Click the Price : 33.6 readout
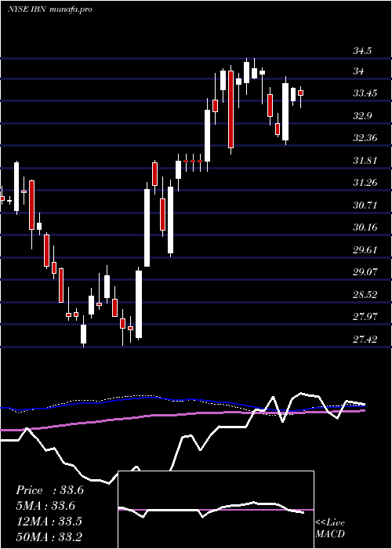 (x=49, y=490)
